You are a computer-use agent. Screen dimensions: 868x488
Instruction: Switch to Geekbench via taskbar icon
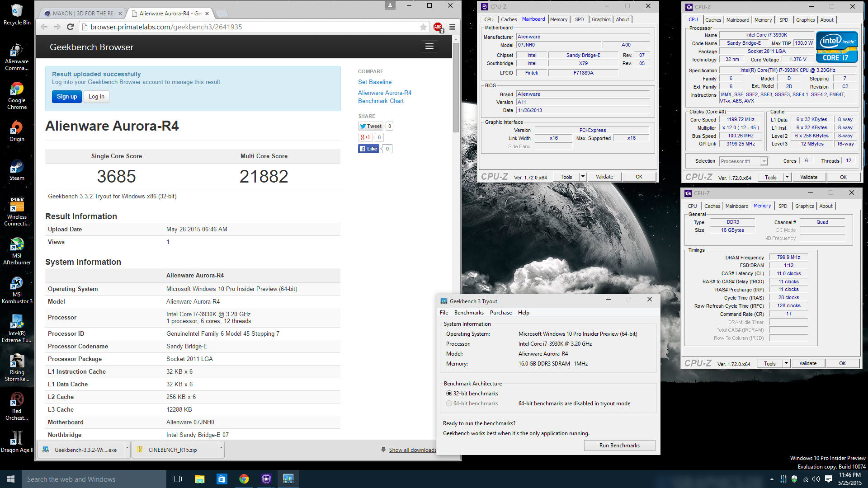point(288,479)
